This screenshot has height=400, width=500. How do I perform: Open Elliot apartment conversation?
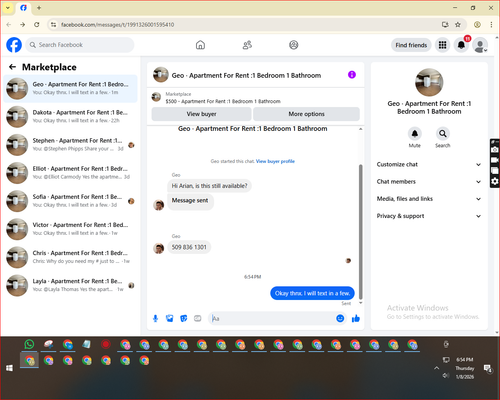70,173
